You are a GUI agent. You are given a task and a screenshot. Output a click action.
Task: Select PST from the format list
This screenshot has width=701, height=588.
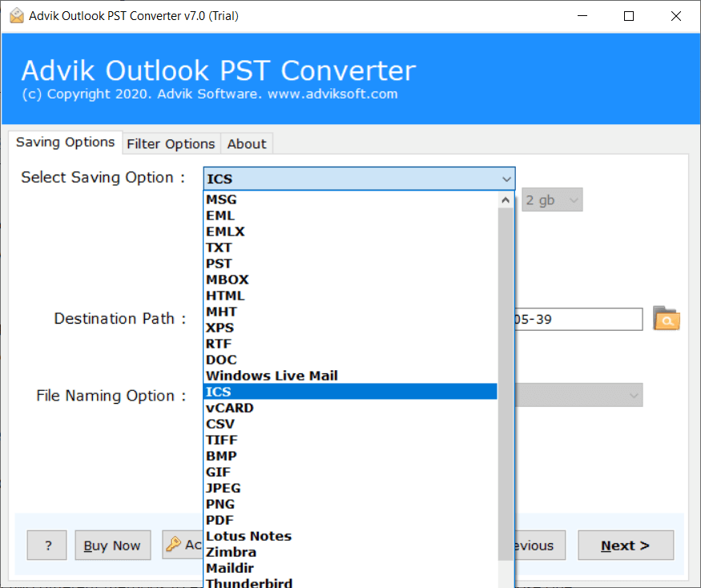click(x=351, y=264)
